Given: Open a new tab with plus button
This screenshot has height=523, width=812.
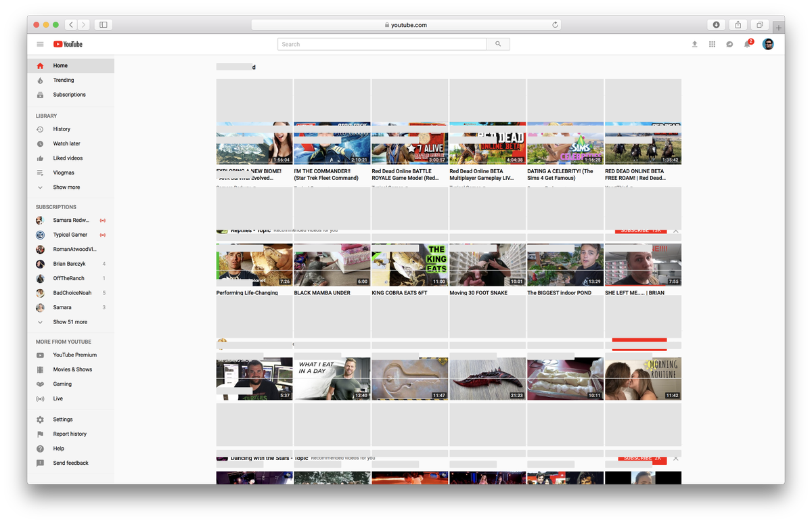Looking at the screenshot, I should (779, 28).
